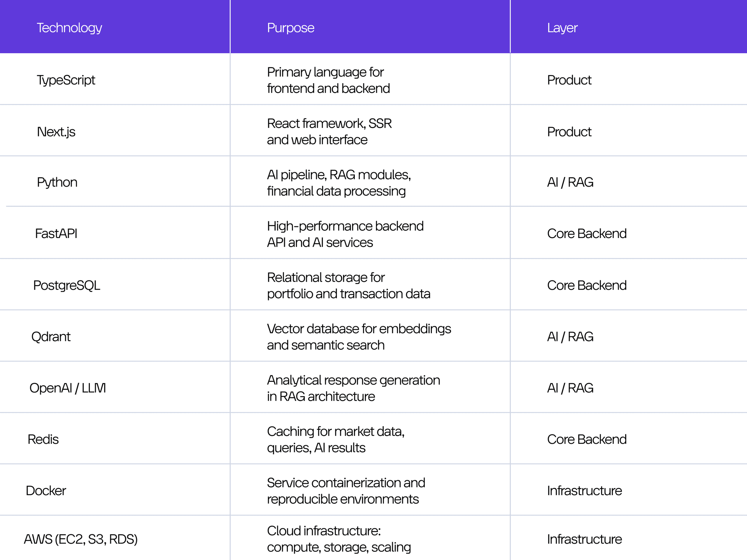The width and height of the screenshot is (747, 560).
Task: Click the 'Vector database for embeddings' description
Action: click(x=359, y=337)
